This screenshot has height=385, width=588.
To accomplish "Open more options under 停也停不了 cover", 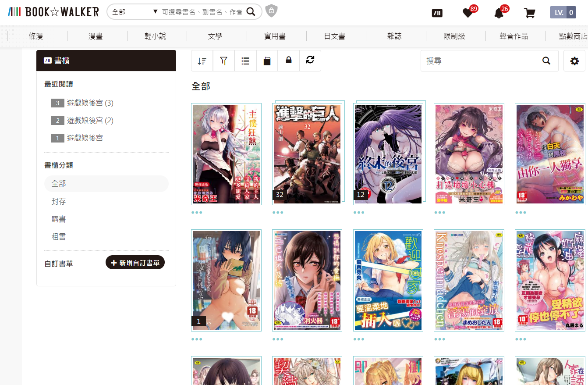I will click(x=521, y=339).
